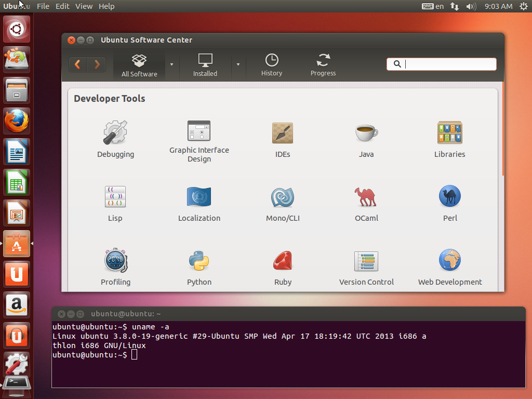Open System Settings from the launcher
This screenshot has width=532, height=399.
click(17, 363)
